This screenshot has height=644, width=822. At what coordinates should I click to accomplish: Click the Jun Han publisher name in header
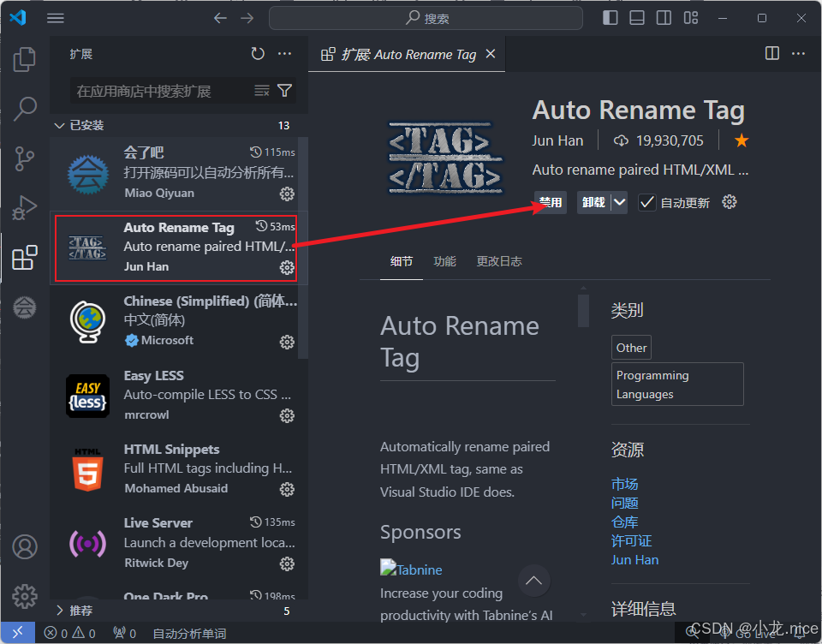557,140
